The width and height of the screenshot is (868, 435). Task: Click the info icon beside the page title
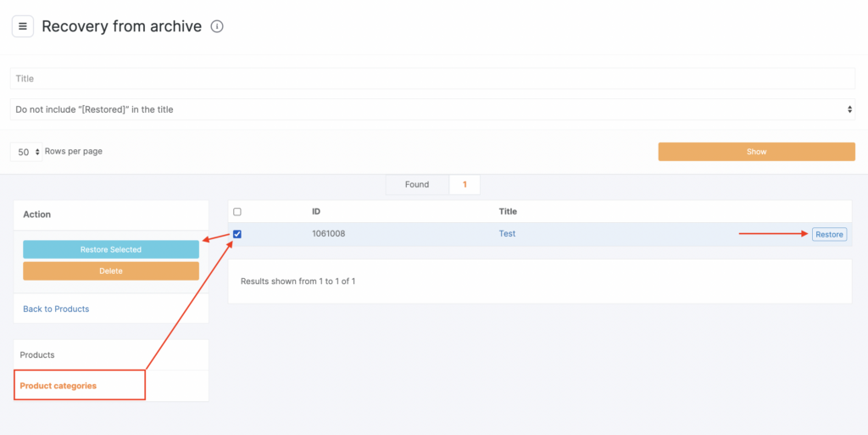pyautogui.click(x=217, y=26)
